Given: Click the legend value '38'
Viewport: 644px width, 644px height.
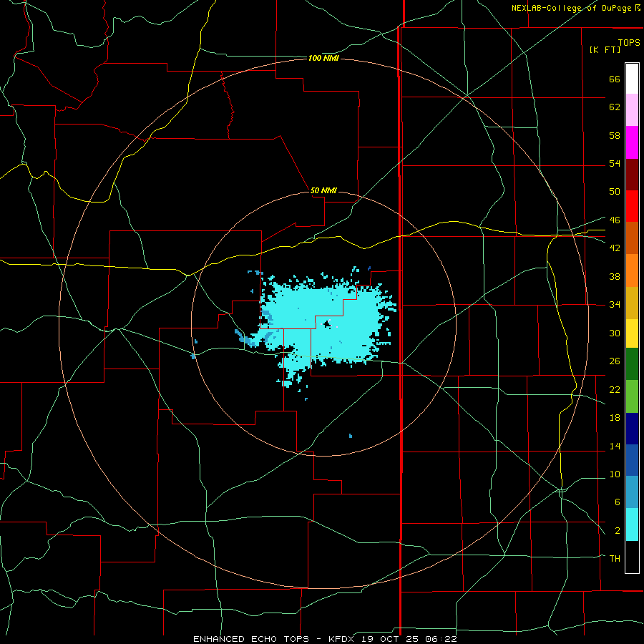Looking at the screenshot, I should click(x=615, y=276).
